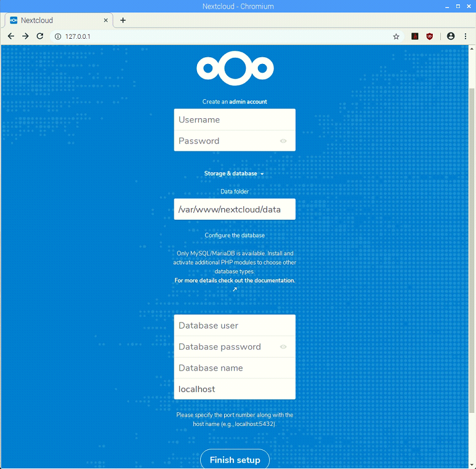Click the scrollbar up arrow

coord(472,49)
